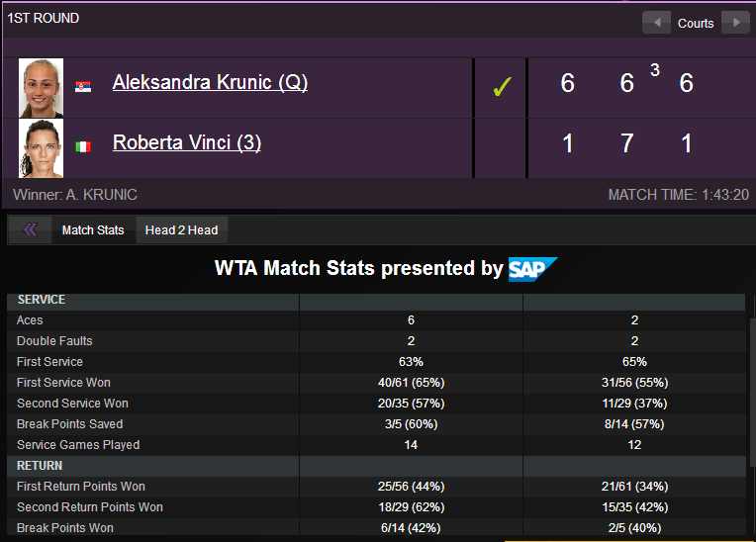Click the next court arrow button
Screen dimensions: 756x542
(x=736, y=22)
